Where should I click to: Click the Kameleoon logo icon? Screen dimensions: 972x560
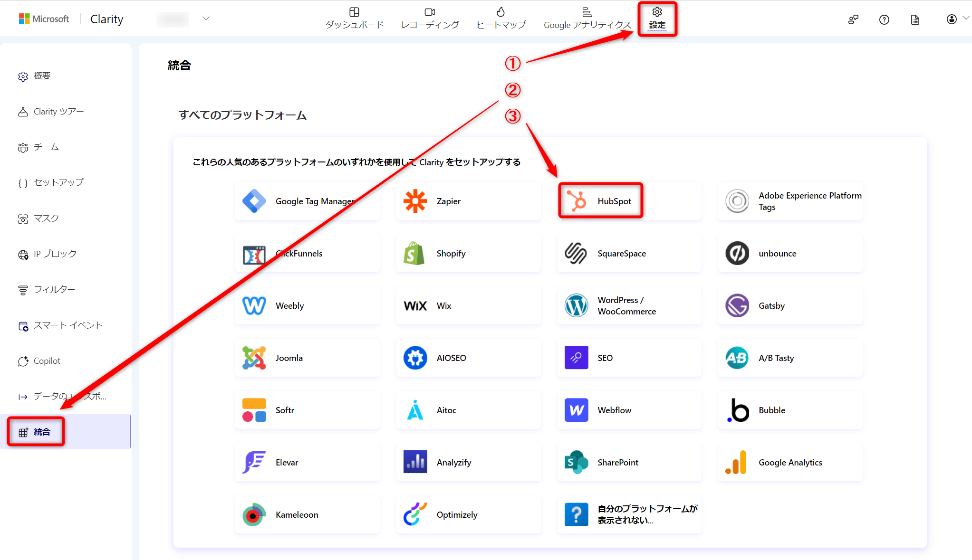pos(254,514)
